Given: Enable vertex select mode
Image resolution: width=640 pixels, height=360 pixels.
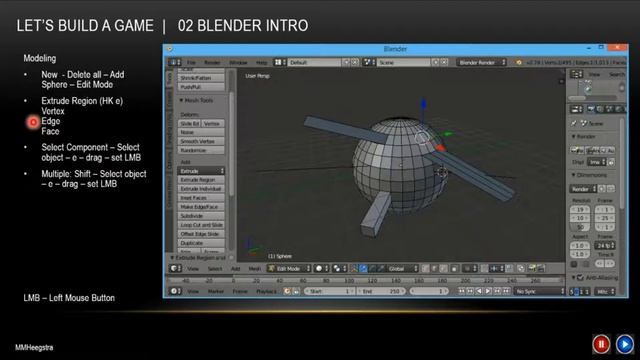Looking at the screenshot, I should click(426, 268).
